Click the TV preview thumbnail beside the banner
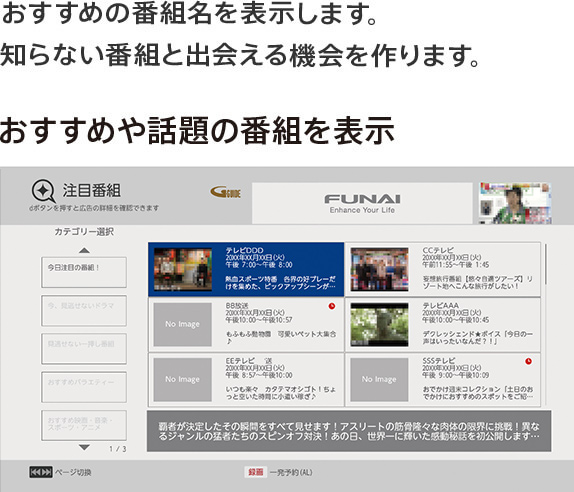Image resolution: width=574 pixels, height=492 pixels. tap(515, 203)
